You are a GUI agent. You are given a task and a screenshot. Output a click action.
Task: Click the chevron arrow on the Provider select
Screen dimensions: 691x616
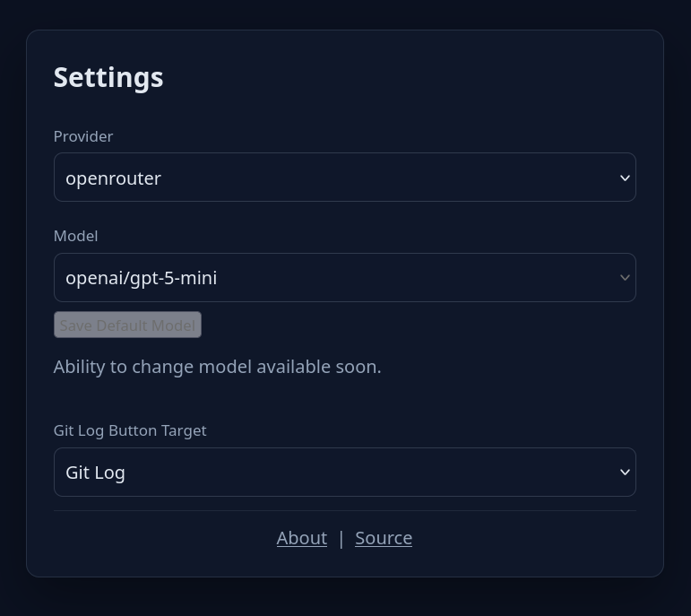(x=625, y=178)
